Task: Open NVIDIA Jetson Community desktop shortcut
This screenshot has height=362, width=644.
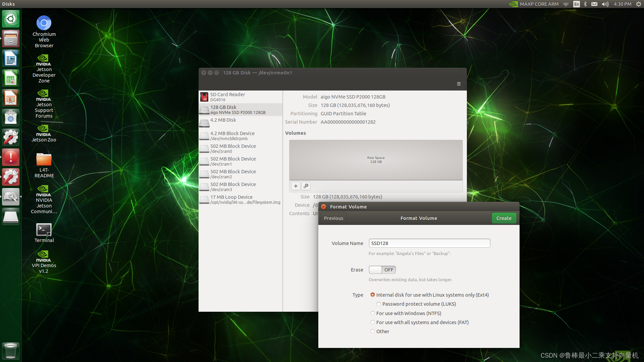Action: tap(44, 199)
